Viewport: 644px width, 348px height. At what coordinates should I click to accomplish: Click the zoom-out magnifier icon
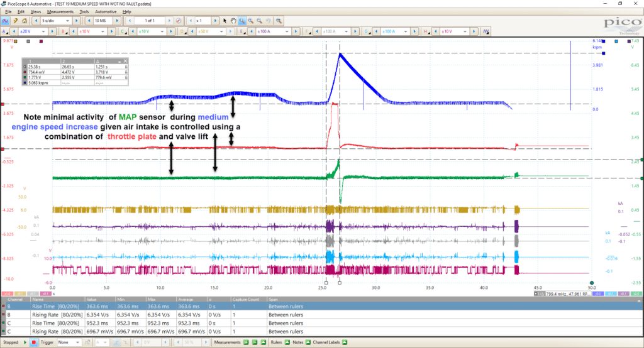(260, 21)
